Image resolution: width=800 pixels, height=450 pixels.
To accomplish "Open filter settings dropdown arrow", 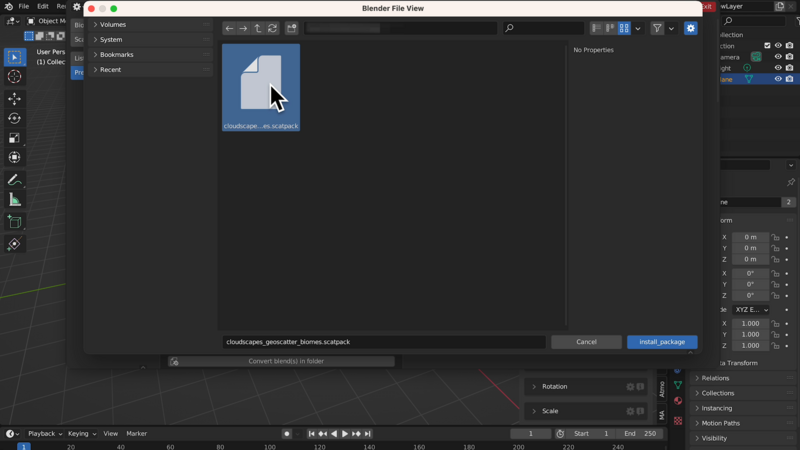I will pyautogui.click(x=671, y=29).
